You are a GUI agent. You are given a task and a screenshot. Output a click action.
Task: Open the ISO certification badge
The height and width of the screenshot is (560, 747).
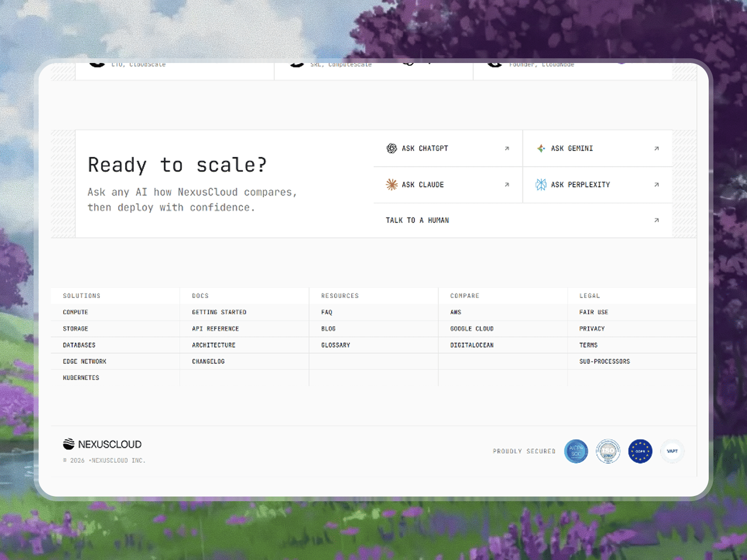tap(608, 451)
